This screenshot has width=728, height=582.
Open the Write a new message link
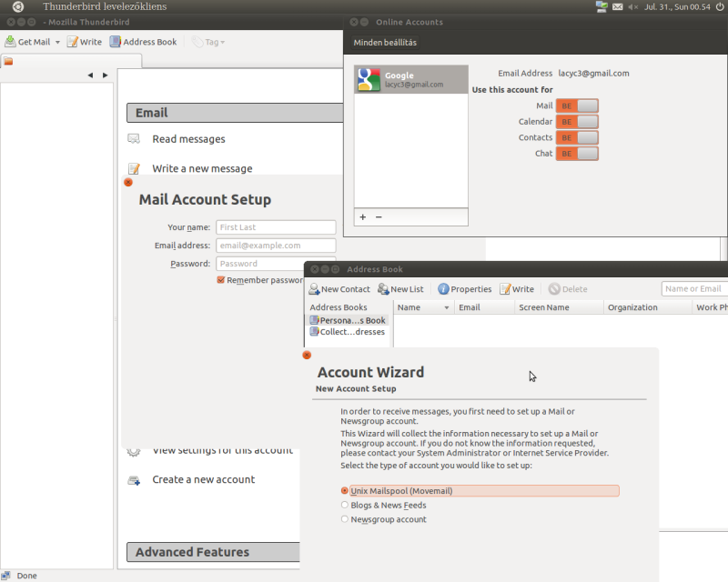click(202, 168)
